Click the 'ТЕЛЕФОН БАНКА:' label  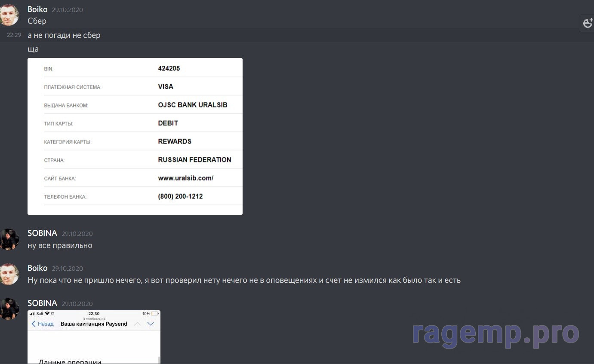65,197
